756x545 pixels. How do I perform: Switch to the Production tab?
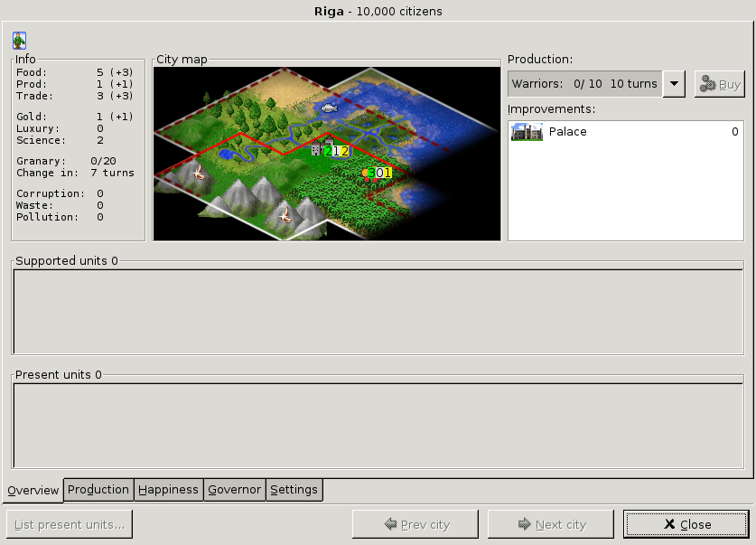(98, 490)
